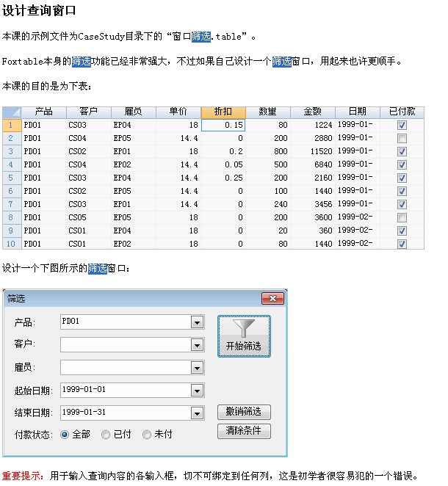Click the table's top-left select-all corner
Viewport: 448px width, 486px height.
(x=11, y=112)
